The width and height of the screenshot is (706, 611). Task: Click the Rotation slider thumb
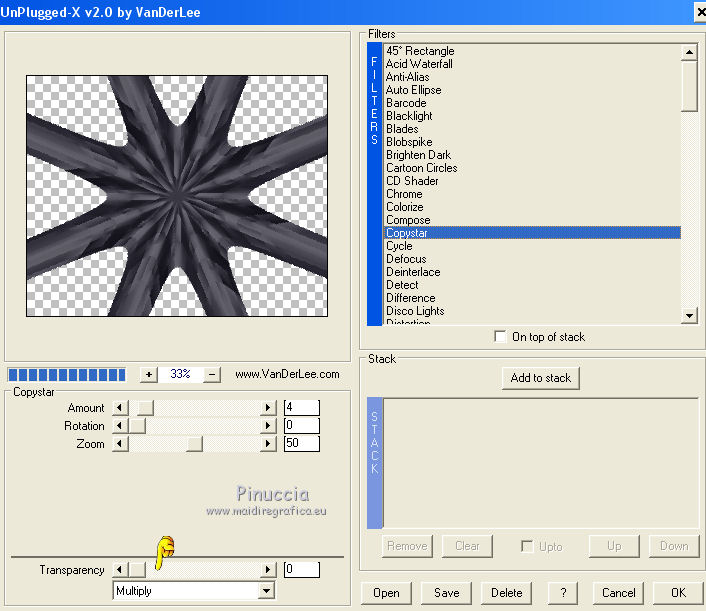pyautogui.click(x=137, y=426)
